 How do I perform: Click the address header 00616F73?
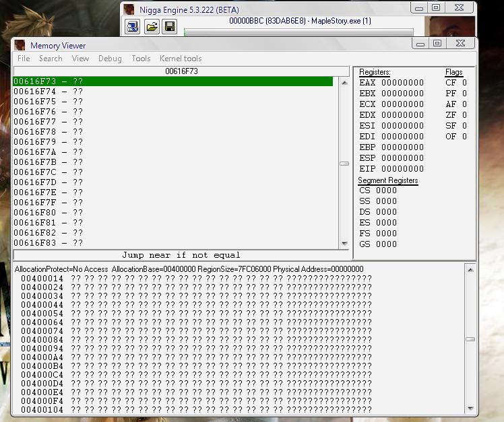[181, 71]
